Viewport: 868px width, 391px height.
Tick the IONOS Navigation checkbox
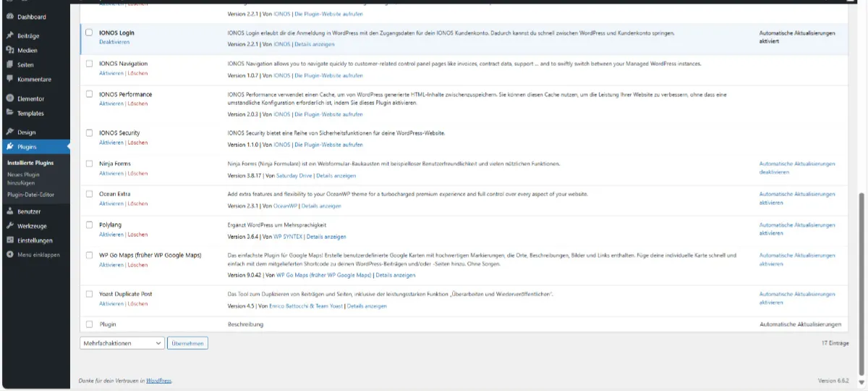click(89, 64)
